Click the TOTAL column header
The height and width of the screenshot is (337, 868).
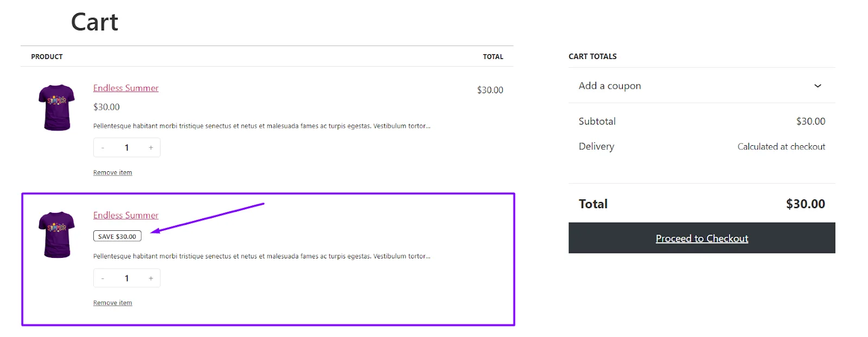pos(493,56)
